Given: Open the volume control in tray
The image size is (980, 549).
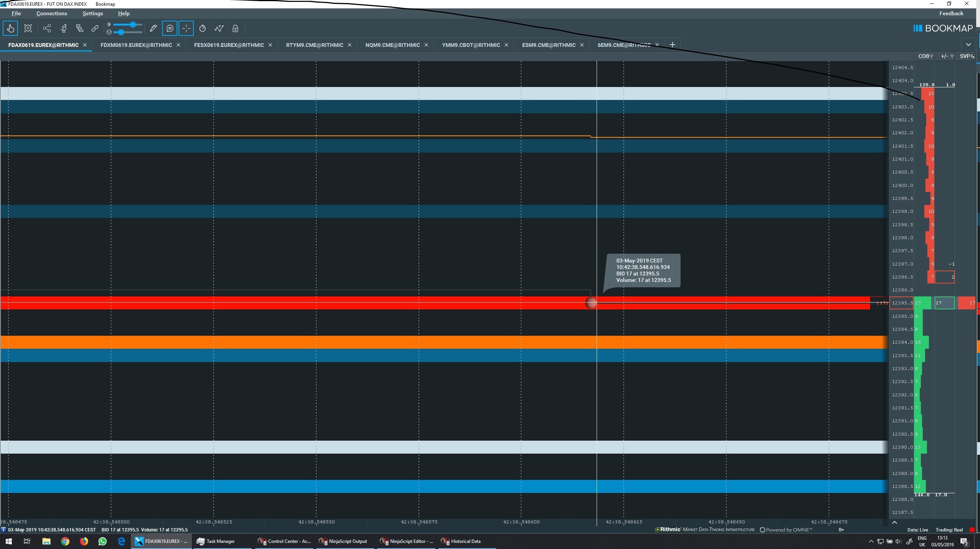Looking at the screenshot, I should (898, 541).
